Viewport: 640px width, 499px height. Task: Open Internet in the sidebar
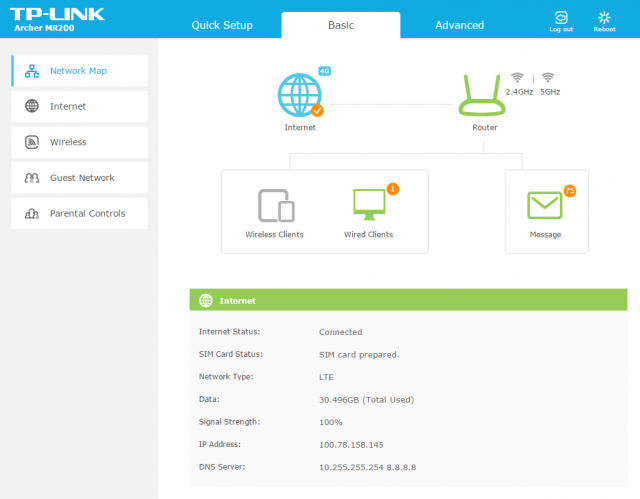[x=79, y=106]
